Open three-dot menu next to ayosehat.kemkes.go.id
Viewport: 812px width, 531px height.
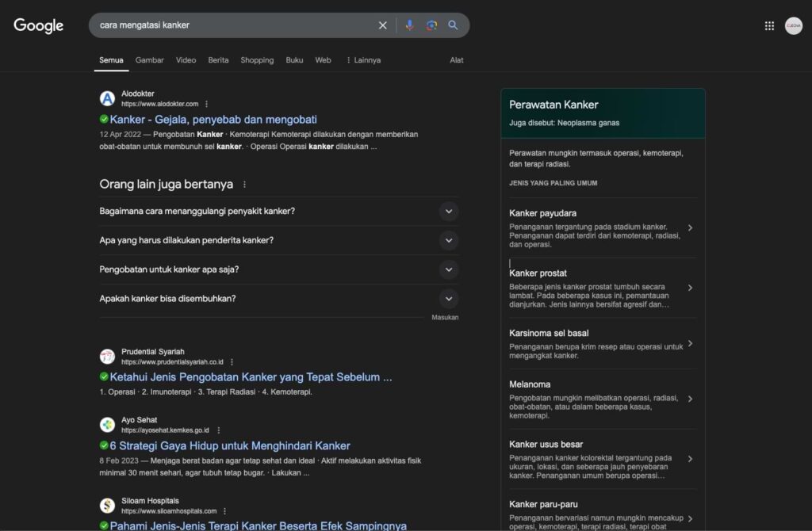click(x=219, y=430)
